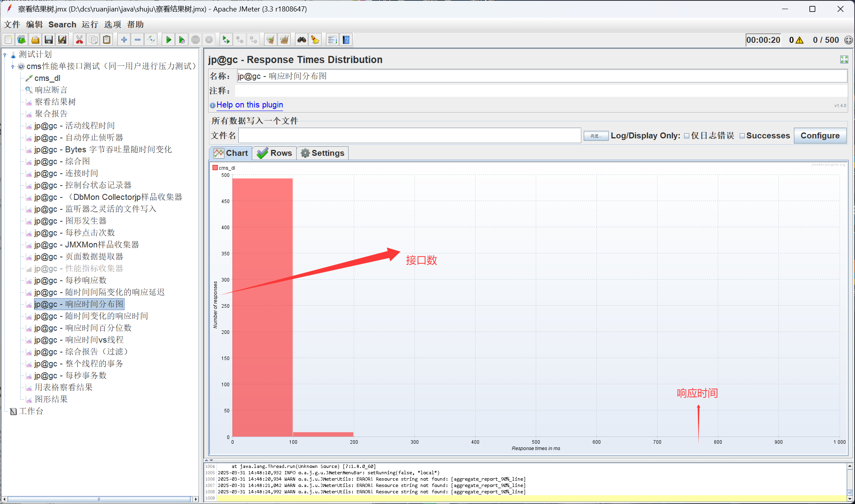Click the Cut scissors toolbar icon

pos(79,40)
